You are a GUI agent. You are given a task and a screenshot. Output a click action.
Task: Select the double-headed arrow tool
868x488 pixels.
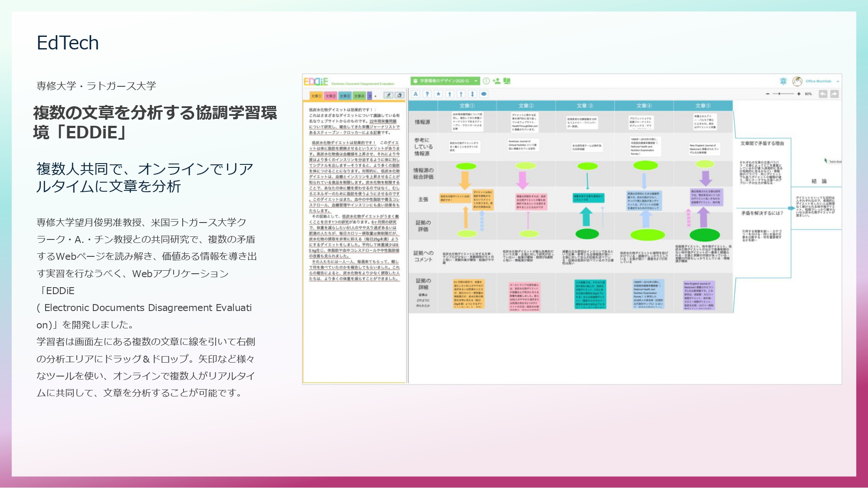(473, 94)
